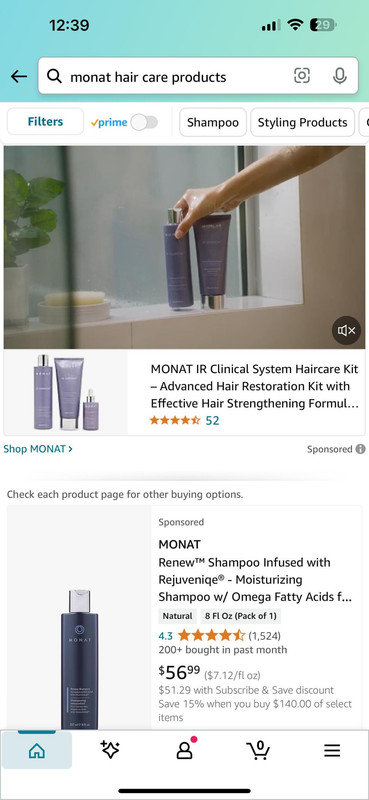Open the shopping cart

[258, 749]
